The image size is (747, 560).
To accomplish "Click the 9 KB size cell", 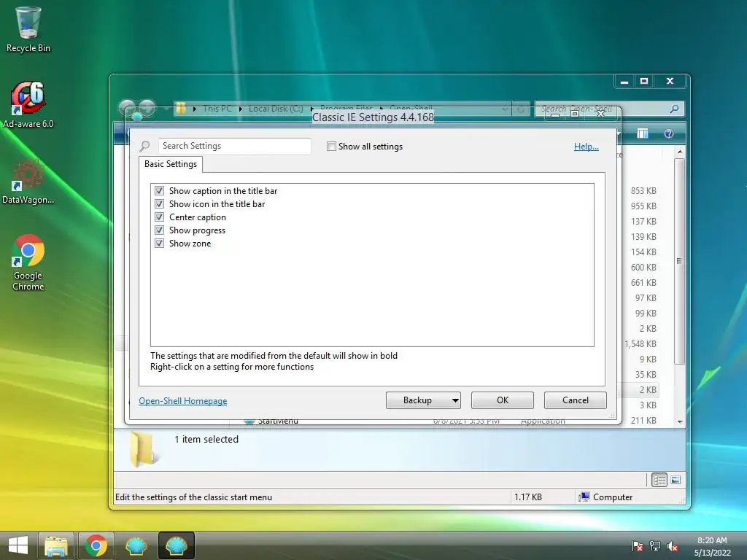I will [648, 359].
